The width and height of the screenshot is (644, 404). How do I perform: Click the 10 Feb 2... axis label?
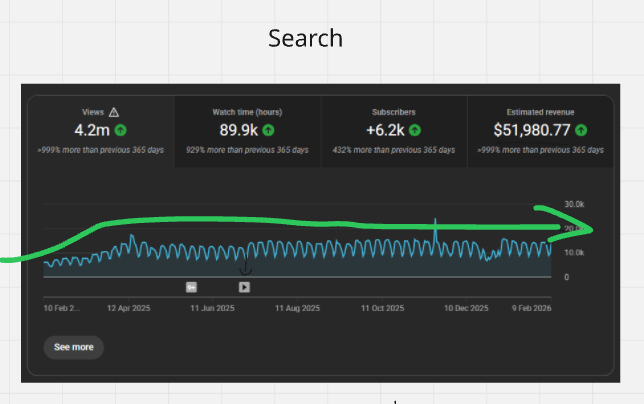(62, 308)
